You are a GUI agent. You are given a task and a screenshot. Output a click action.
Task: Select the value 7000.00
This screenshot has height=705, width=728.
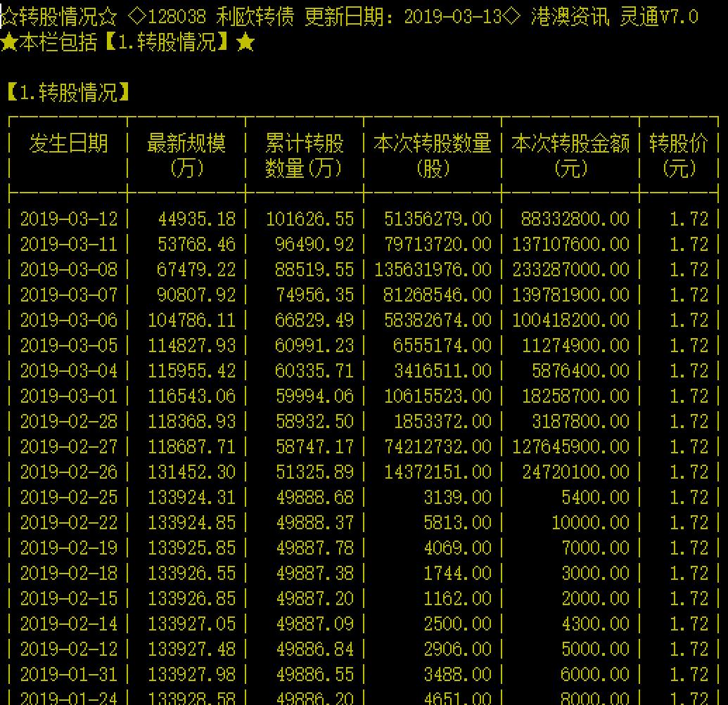(x=595, y=548)
